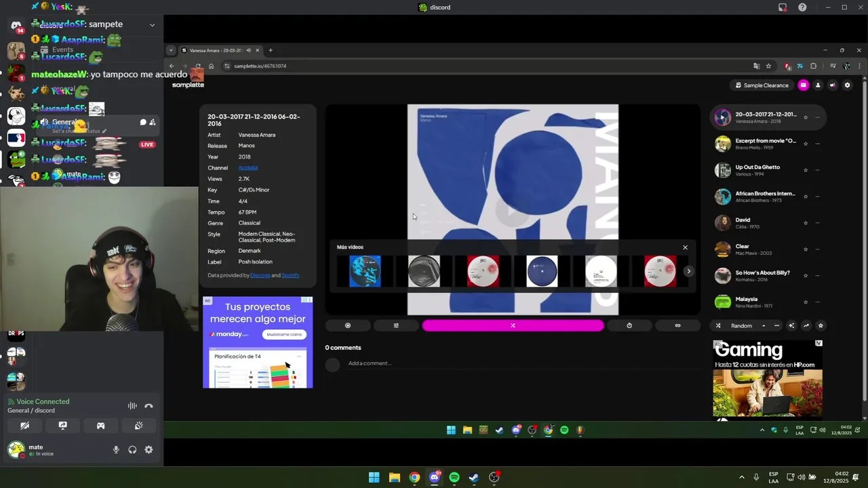Screen dimensions: 868x488
Task: Favorite Malaysia by Nino Nardini star
Action: pos(806,302)
